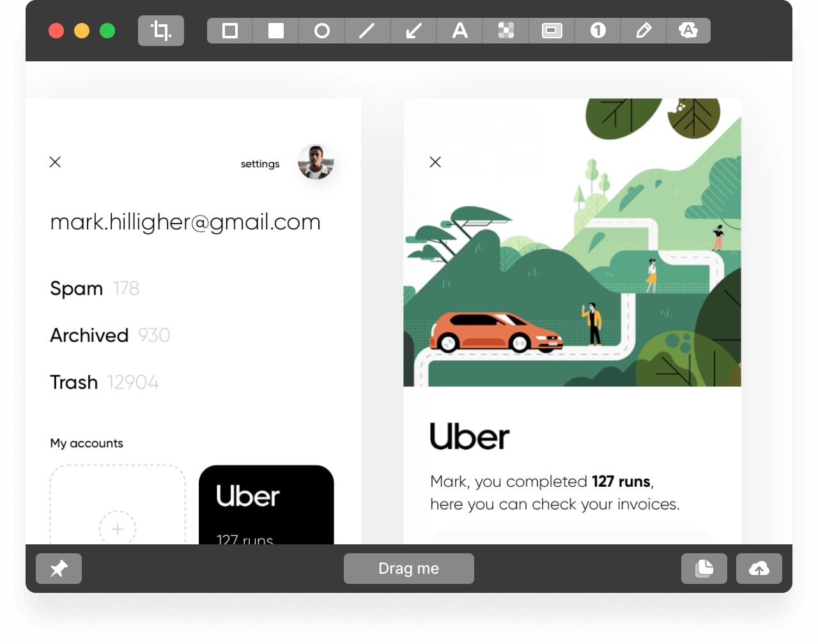Select the text tool
The width and height of the screenshot is (818, 644).
460,31
